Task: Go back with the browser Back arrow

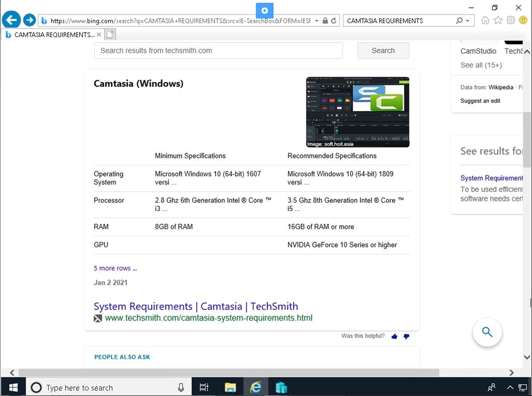Action: 11,20
